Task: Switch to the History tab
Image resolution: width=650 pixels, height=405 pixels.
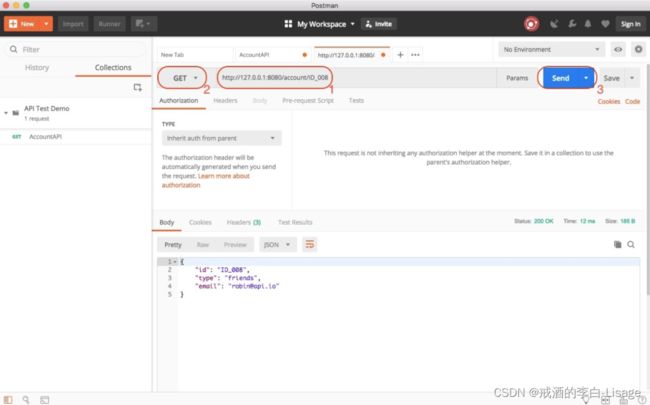Action: tap(37, 68)
